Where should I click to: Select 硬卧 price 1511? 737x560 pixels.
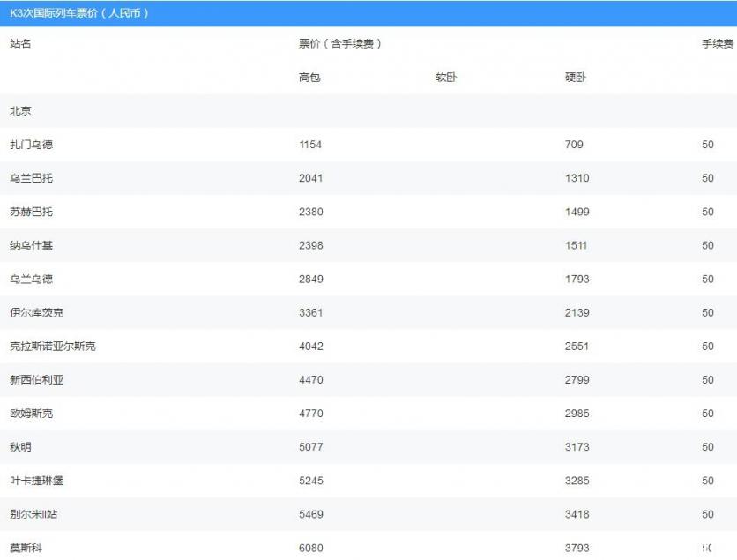[576, 245]
